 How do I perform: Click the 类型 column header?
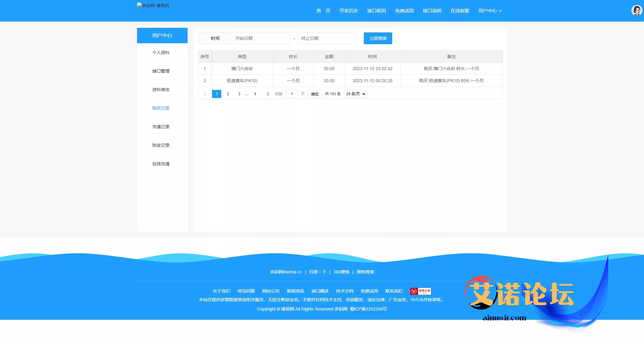coord(242,57)
